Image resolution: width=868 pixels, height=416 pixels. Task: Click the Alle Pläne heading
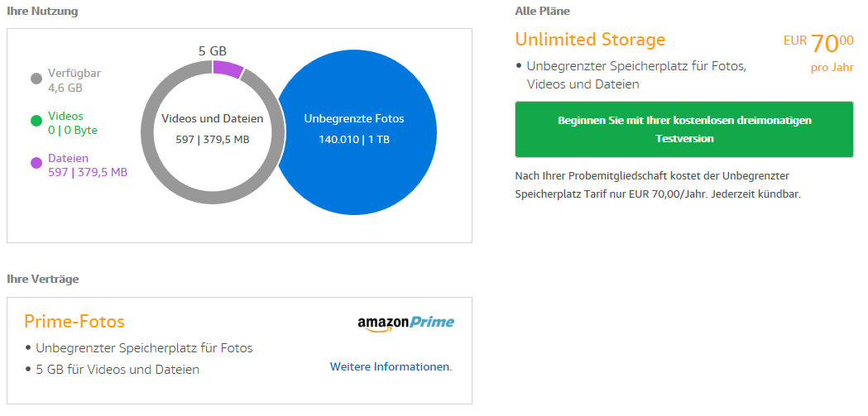542,11
